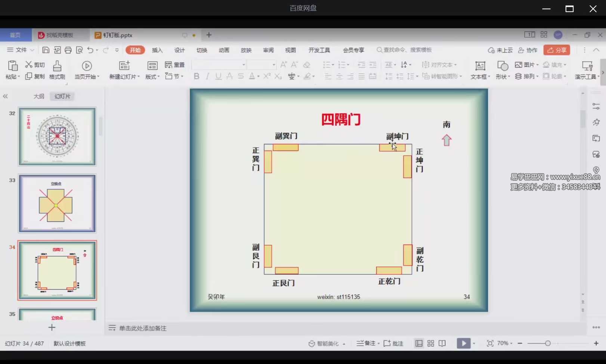Click the 排列 arrange icon

pos(526,76)
